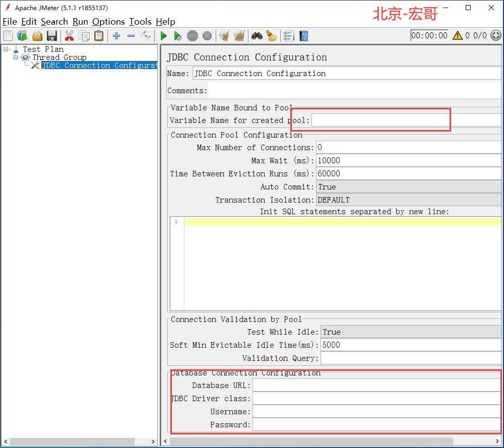Image resolution: width=504 pixels, height=448 pixels.
Task: Cut the selected element with the scissors icon
Action: point(69,36)
